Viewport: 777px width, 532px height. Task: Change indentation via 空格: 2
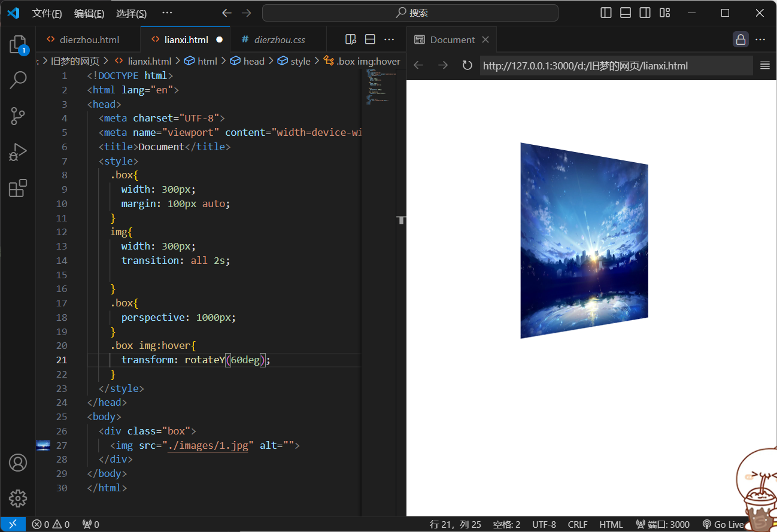tap(506, 524)
